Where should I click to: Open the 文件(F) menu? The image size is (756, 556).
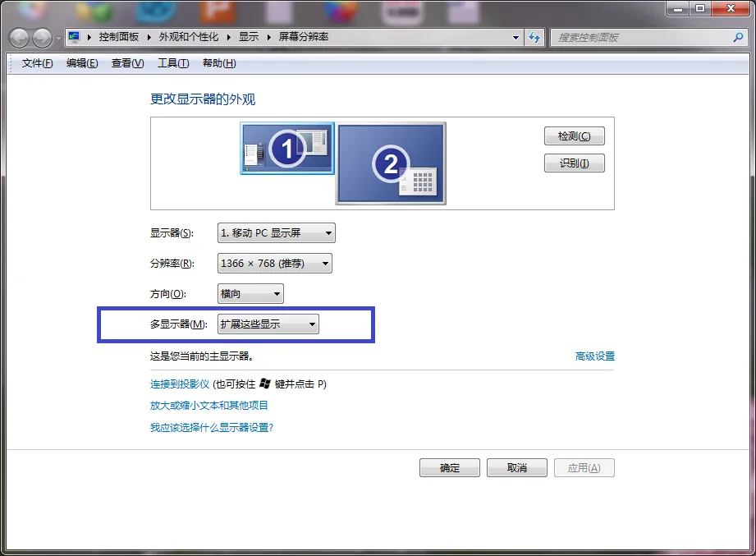point(37,63)
